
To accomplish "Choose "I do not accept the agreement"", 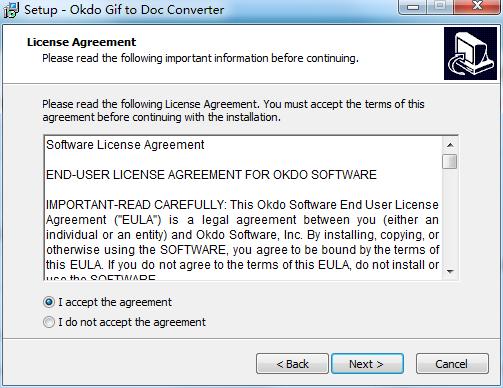I will point(49,322).
